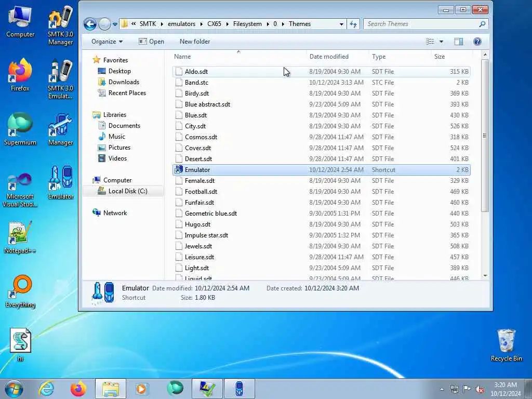
Task: Select Music library
Action: (117, 137)
